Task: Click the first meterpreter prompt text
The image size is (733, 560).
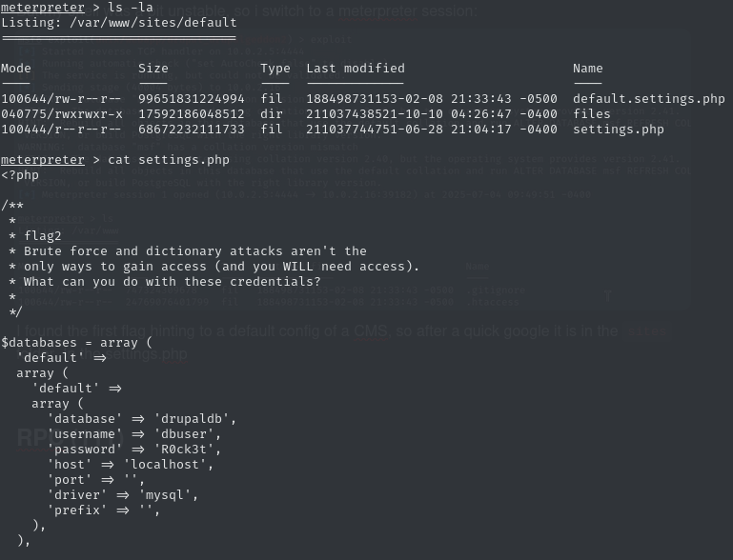Action: click(x=43, y=8)
